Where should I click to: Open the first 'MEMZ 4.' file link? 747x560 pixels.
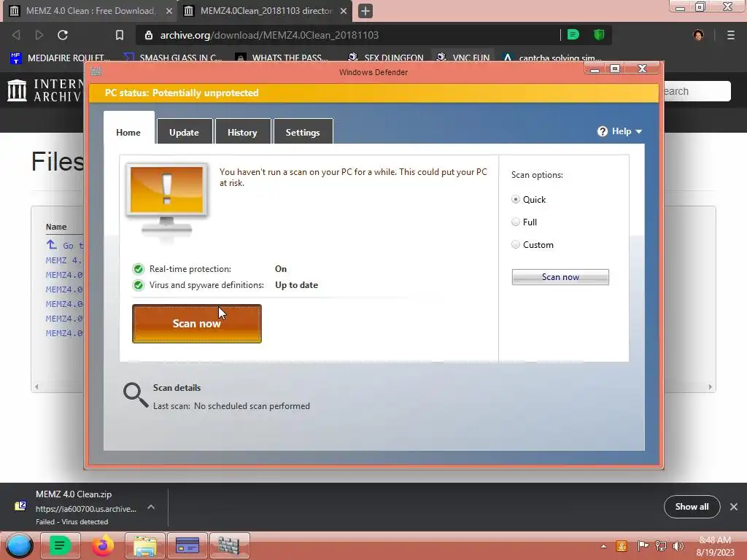pos(64,260)
